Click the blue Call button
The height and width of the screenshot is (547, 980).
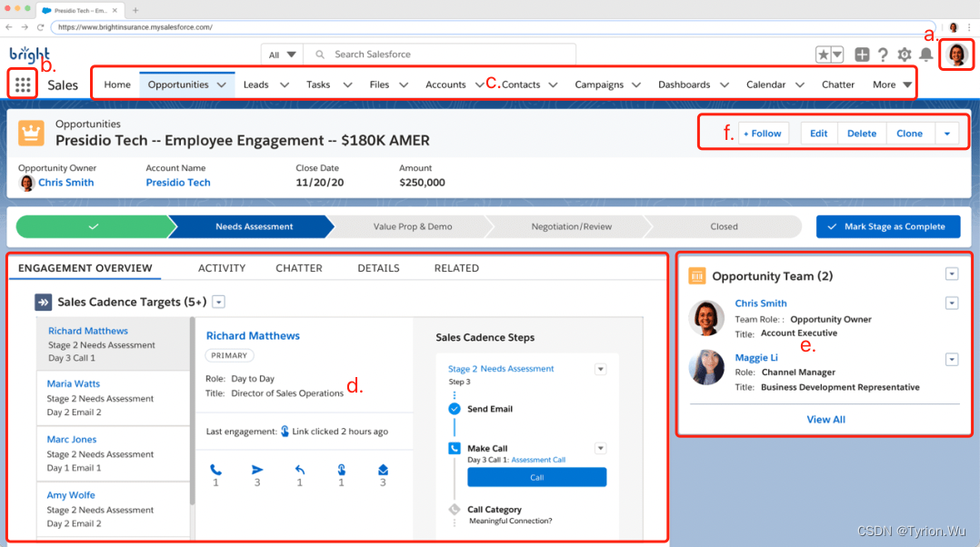tap(537, 477)
